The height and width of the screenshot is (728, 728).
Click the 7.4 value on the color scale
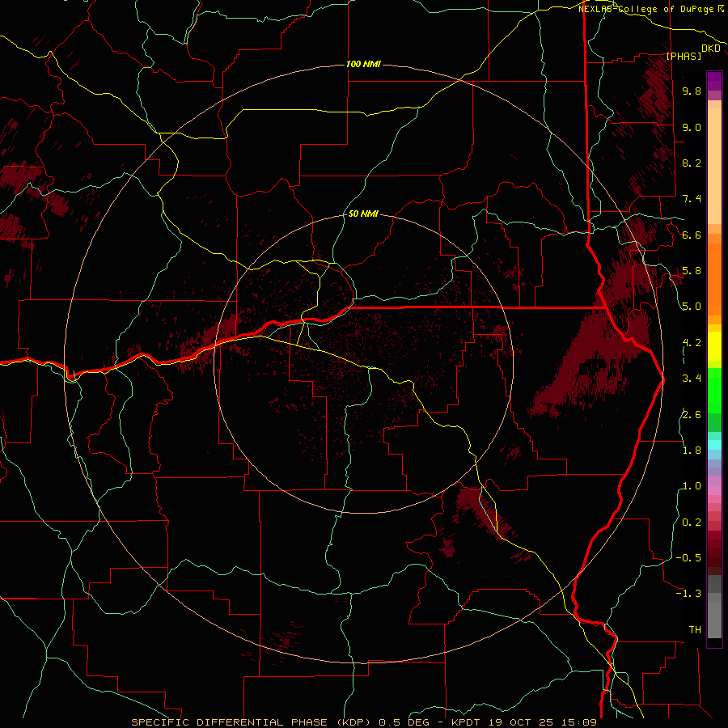(x=692, y=199)
